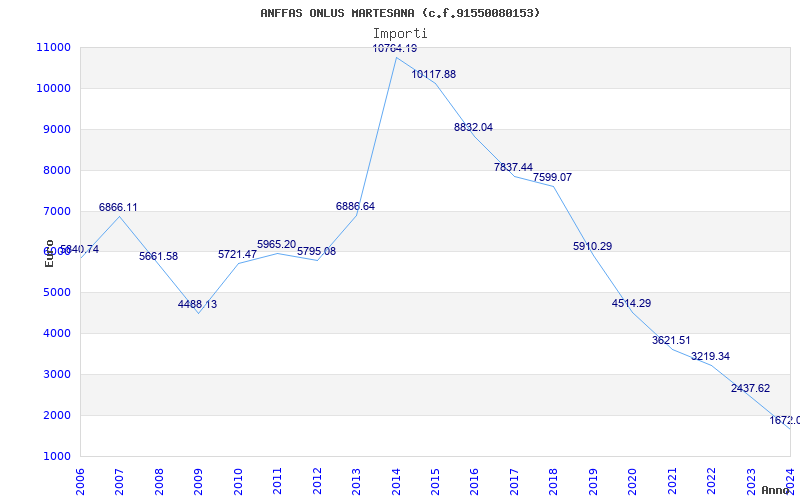Viewport: 800px width, 500px height.
Task: Click the 2015 x-axis year label
Action: (x=435, y=481)
